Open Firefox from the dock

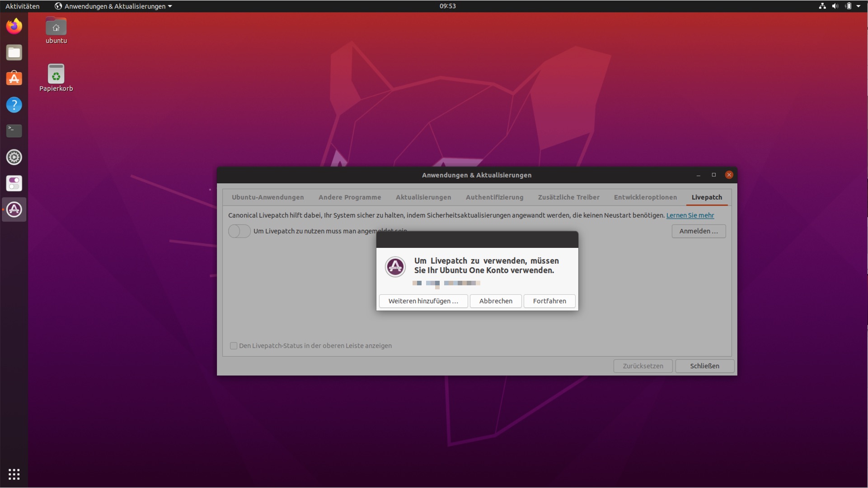pyautogui.click(x=14, y=26)
